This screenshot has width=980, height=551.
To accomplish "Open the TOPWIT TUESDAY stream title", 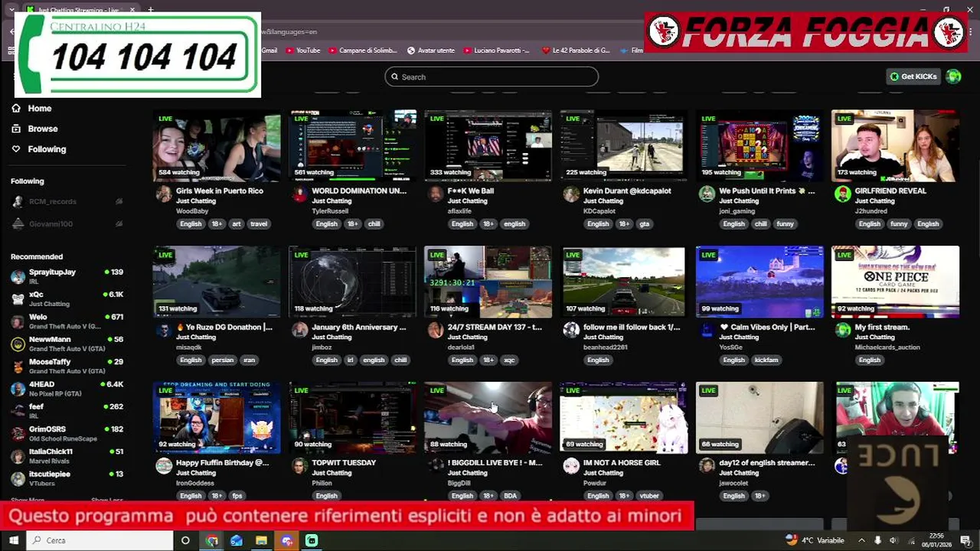I will (344, 463).
